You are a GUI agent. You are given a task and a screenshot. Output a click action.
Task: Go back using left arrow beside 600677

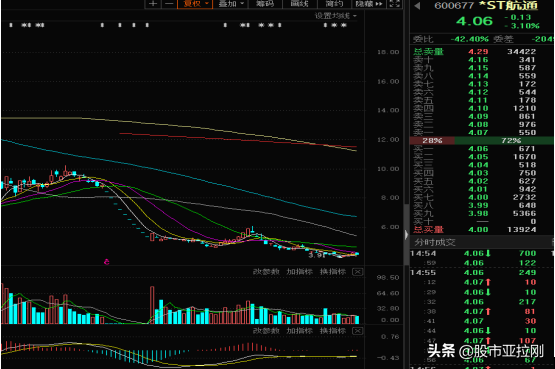[x=417, y=6]
